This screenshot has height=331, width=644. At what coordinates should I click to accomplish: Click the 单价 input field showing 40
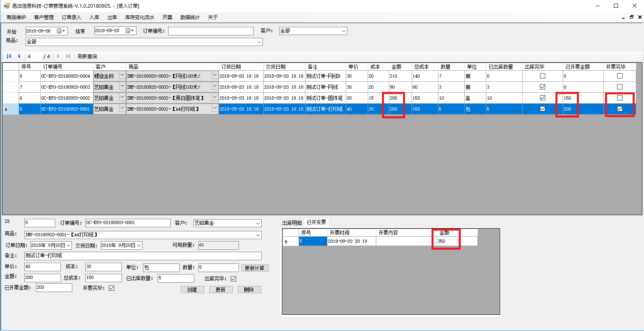point(43,267)
